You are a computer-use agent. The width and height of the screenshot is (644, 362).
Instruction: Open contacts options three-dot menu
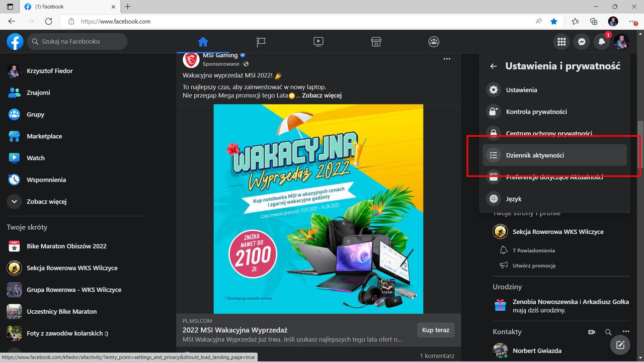pyautogui.click(x=626, y=332)
